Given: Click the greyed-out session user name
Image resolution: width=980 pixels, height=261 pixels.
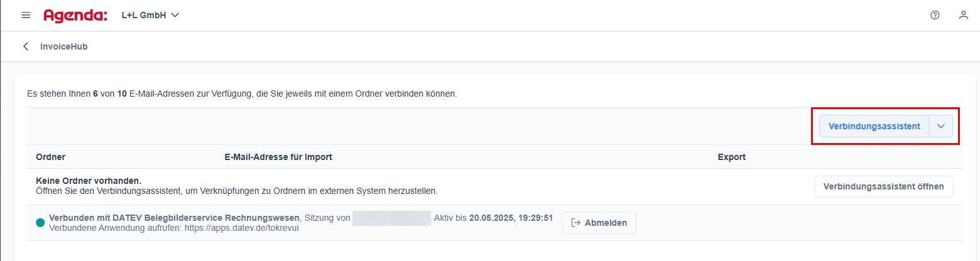Looking at the screenshot, I should (391, 218).
